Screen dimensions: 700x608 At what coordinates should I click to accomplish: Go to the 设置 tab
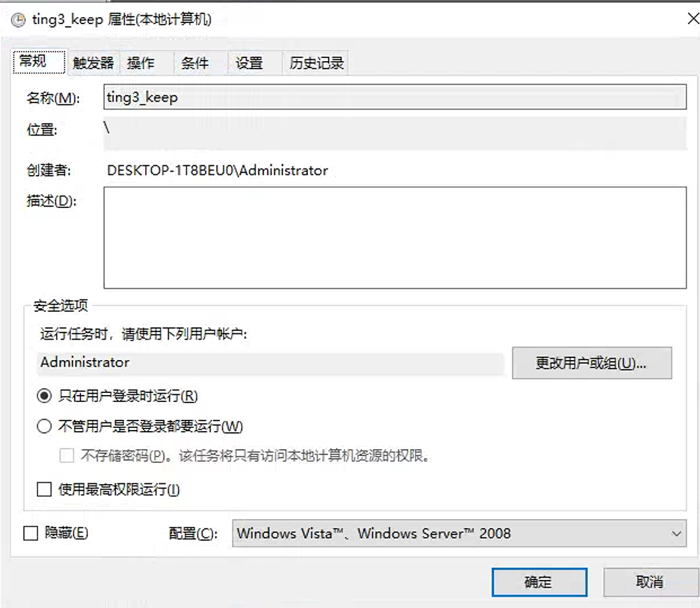pyautogui.click(x=255, y=63)
